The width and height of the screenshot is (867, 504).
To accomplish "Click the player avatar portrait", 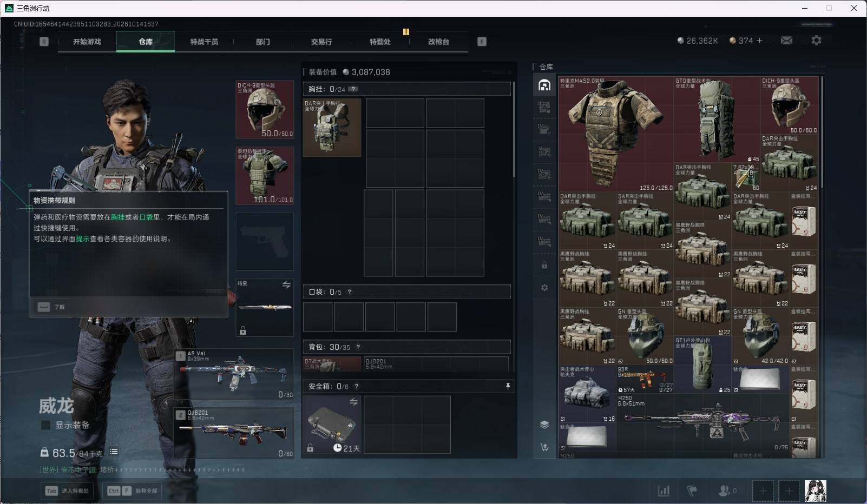I will [816, 490].
